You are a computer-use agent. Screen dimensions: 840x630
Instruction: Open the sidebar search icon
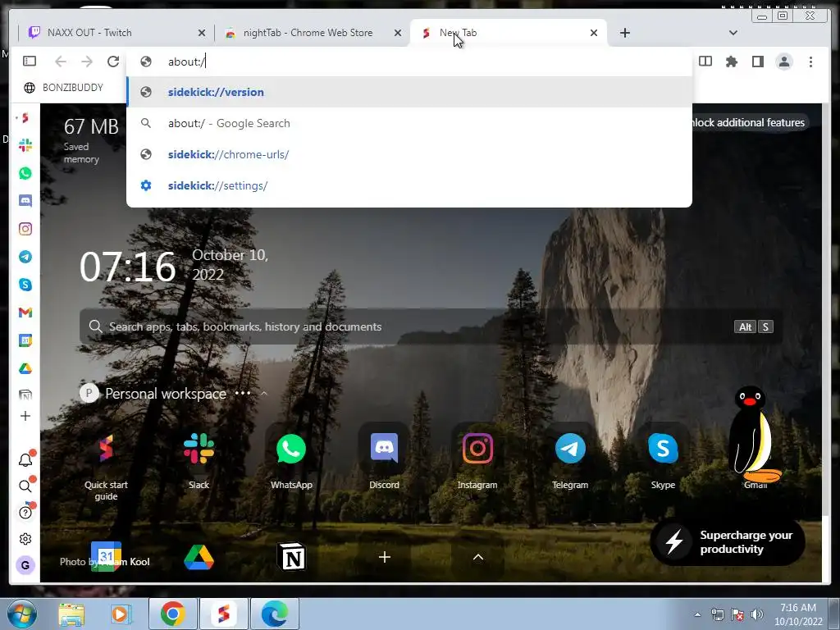25,486
